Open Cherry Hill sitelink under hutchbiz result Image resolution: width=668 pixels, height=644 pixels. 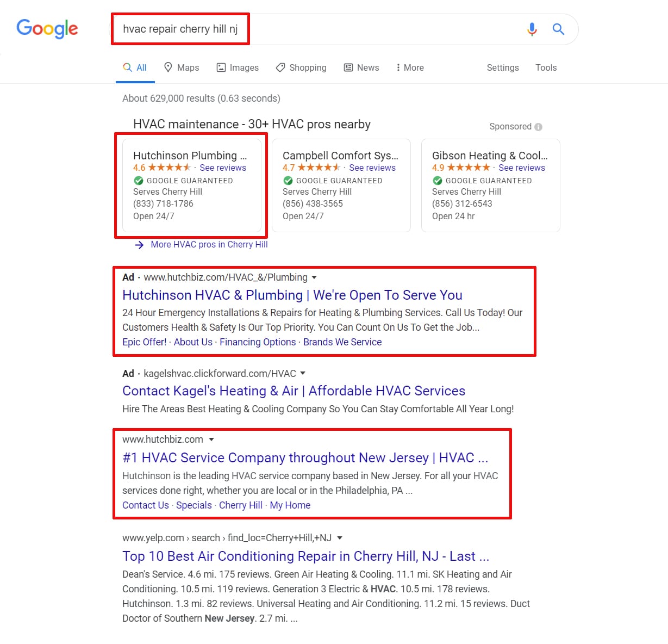[x=241, y=505]
